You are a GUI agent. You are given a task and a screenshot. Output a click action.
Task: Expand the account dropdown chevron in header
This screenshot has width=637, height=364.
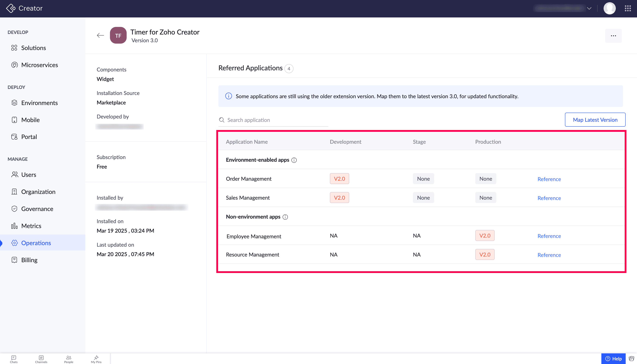pos(589,9)
